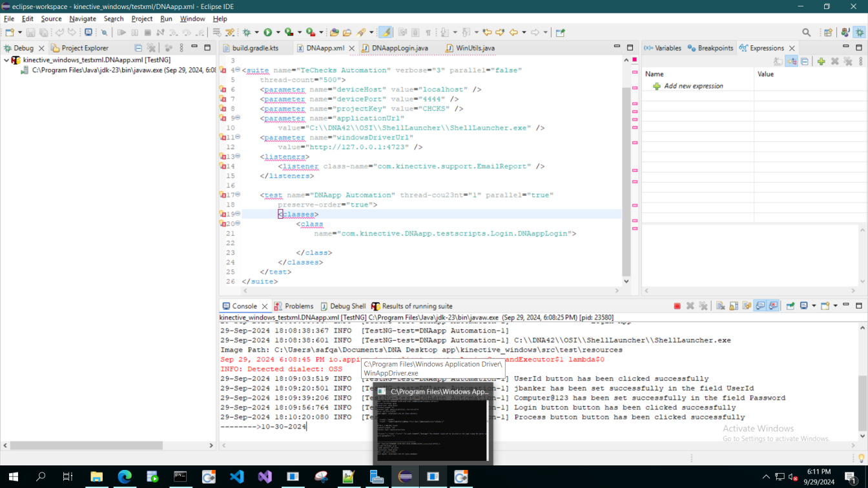Collapse the suite element fold marker
Viewport: 868px width, 488px height.
pos(237,70)
